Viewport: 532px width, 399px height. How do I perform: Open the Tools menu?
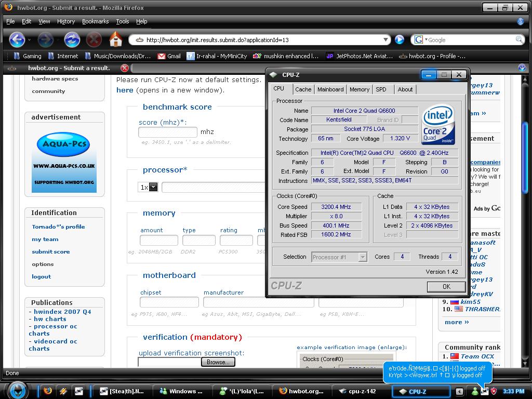point(123,21)
